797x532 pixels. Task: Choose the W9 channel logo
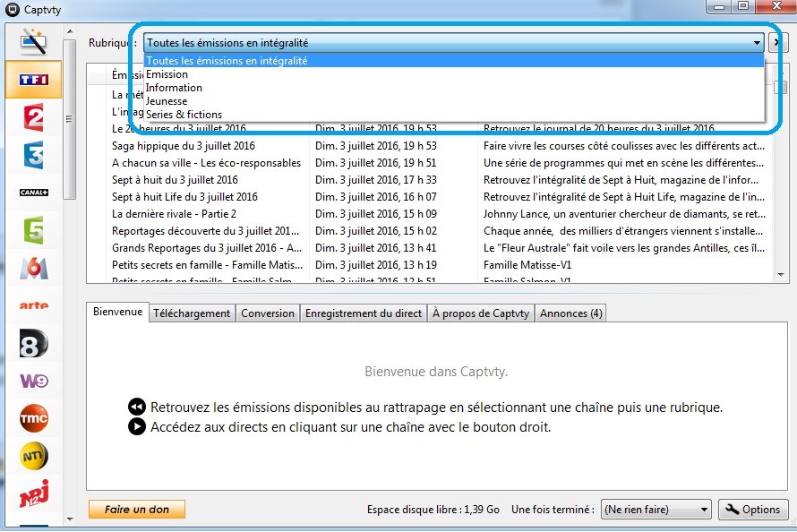[x=33, y=381]
